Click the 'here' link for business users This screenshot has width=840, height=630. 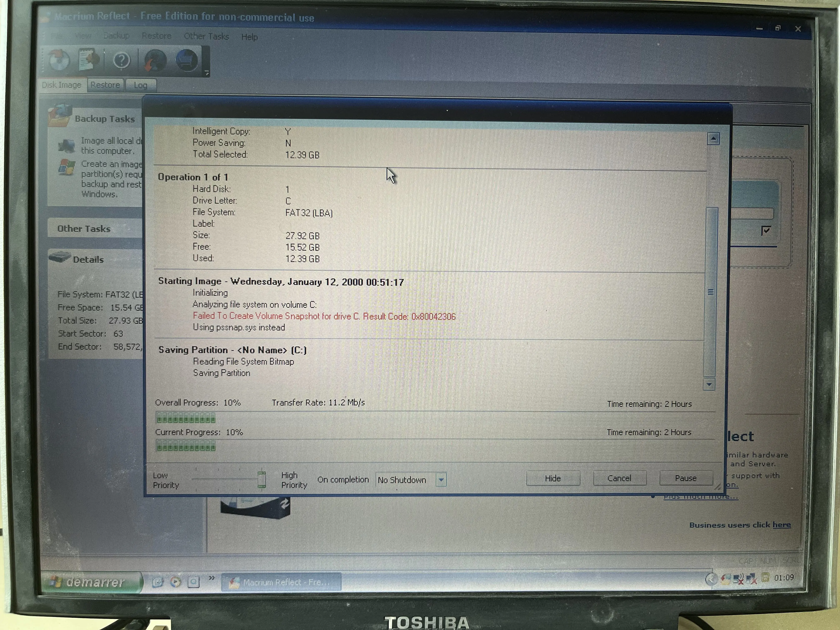point(781,524)
